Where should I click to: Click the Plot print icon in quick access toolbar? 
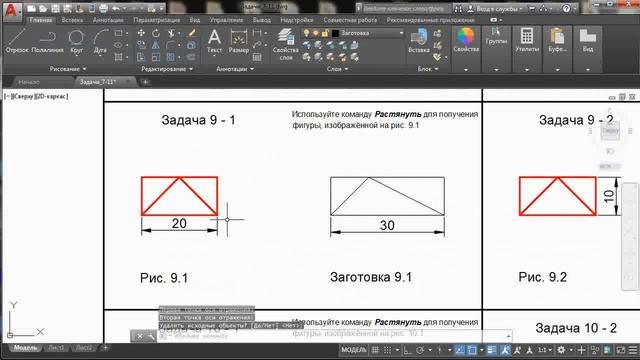104,9
